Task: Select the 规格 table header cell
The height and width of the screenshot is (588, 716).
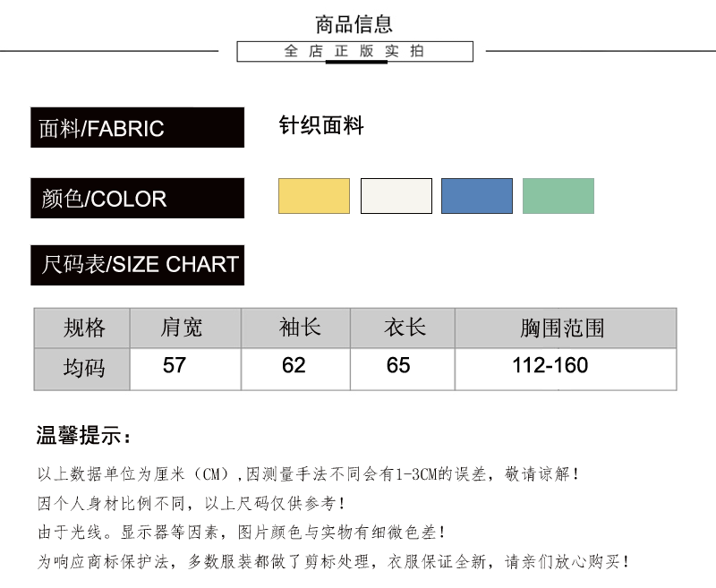Action: pyautogui.click(x=83, y=328)
